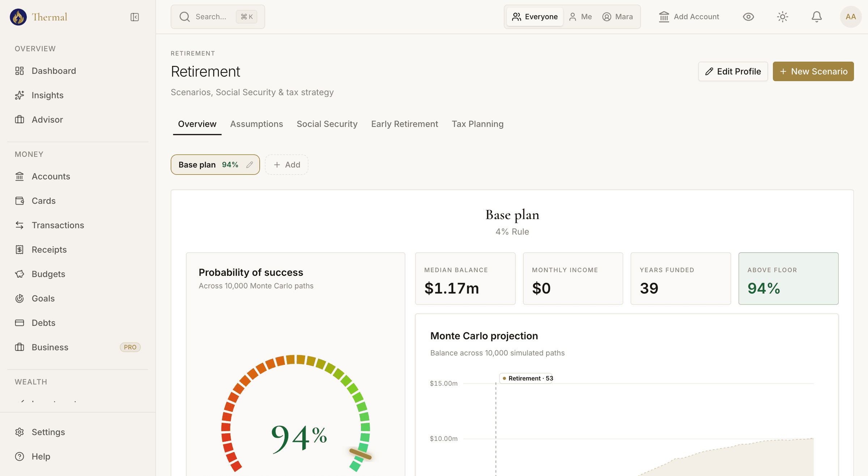Click the Goals target icon
The image size is (868, 476).
(x=20, y=298)
